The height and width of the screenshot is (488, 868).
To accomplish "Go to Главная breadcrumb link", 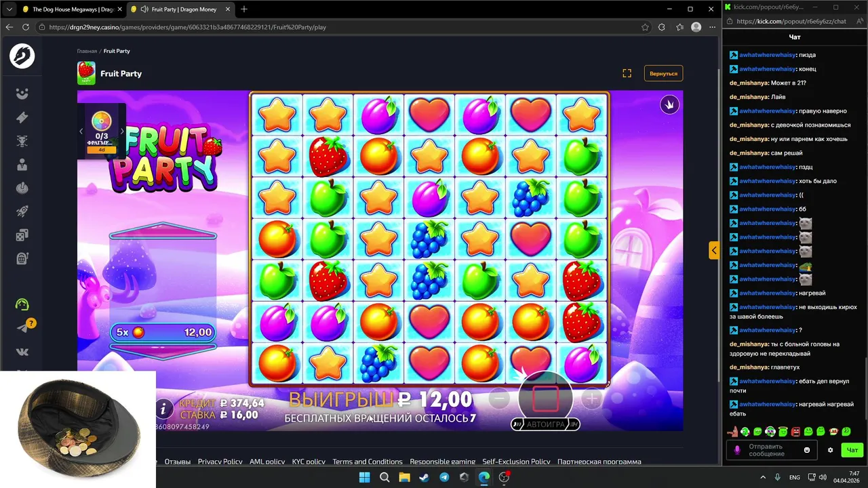I will (87, 51).
